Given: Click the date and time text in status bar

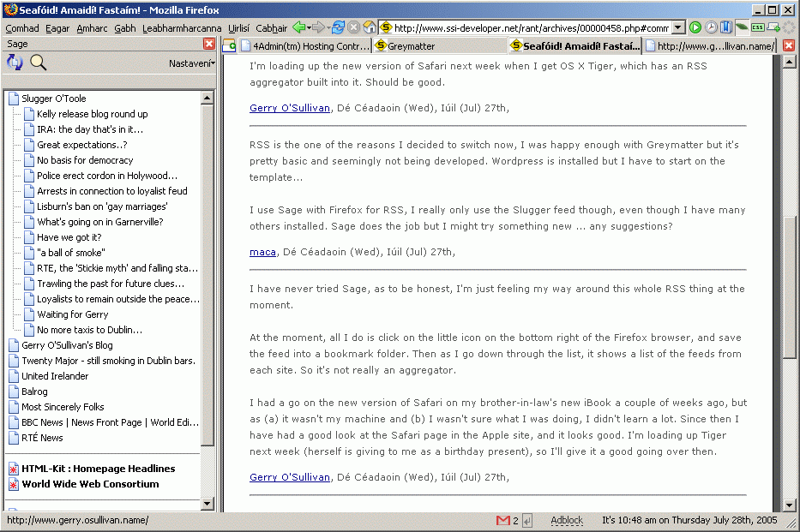Looking at the screenshot, I should coord(689,520).
